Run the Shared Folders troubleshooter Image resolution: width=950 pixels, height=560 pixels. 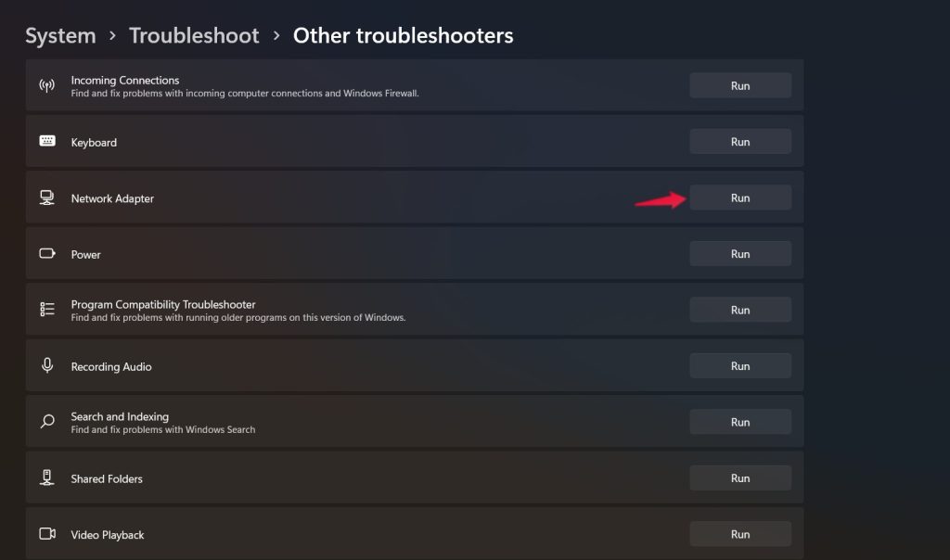point(739,478)
